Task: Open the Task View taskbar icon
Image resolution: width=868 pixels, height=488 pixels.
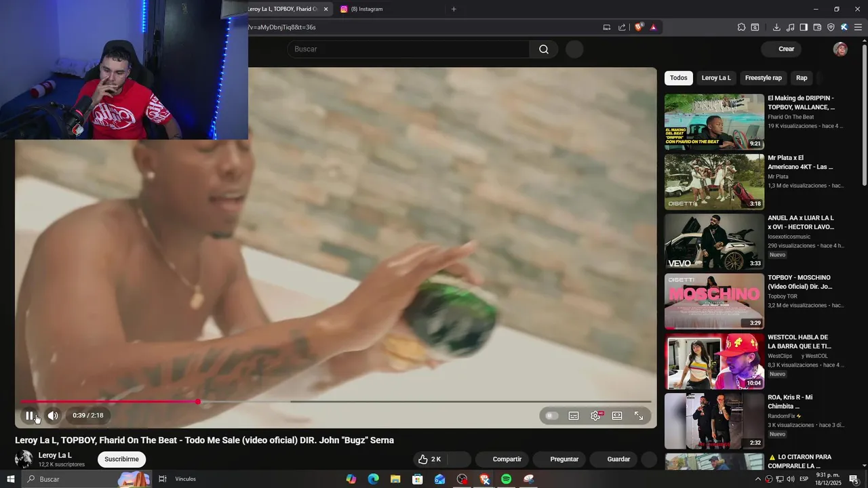Action: [x=163, y=479]
